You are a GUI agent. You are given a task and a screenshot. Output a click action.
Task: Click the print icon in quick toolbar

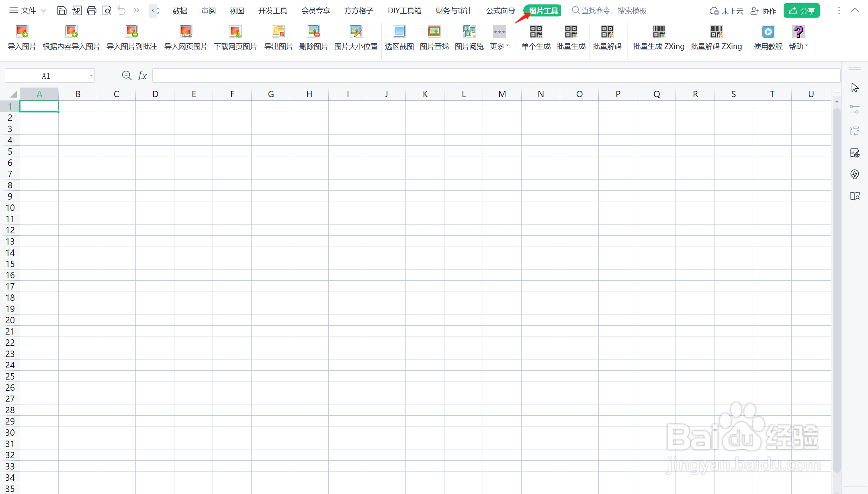coord(92,10)
